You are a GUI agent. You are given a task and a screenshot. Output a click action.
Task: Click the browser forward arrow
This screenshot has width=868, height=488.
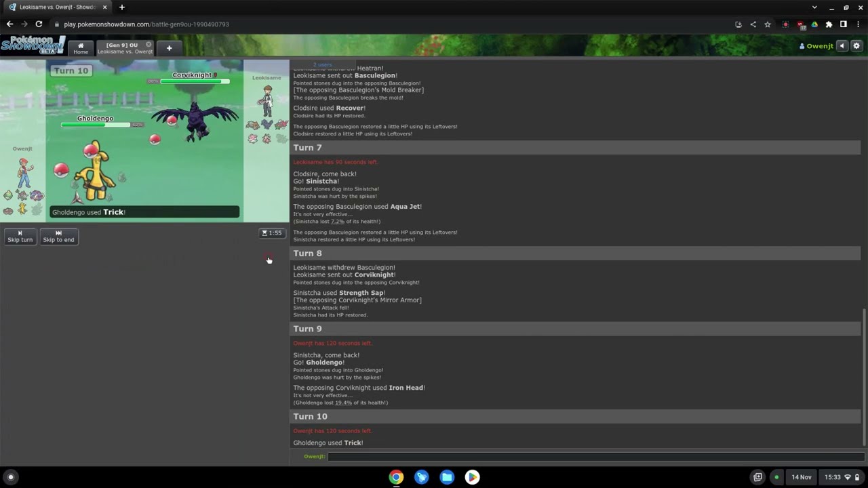tap(24, 24)
